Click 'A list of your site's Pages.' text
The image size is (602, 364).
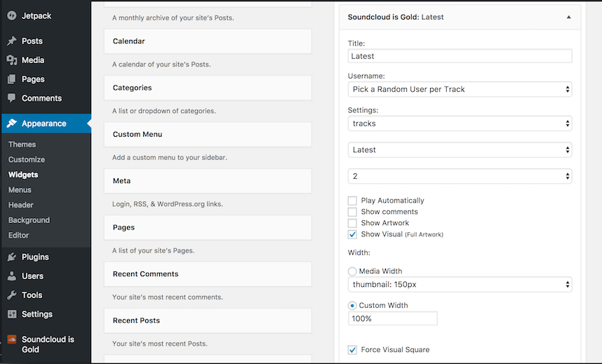(x=153, y=250)
